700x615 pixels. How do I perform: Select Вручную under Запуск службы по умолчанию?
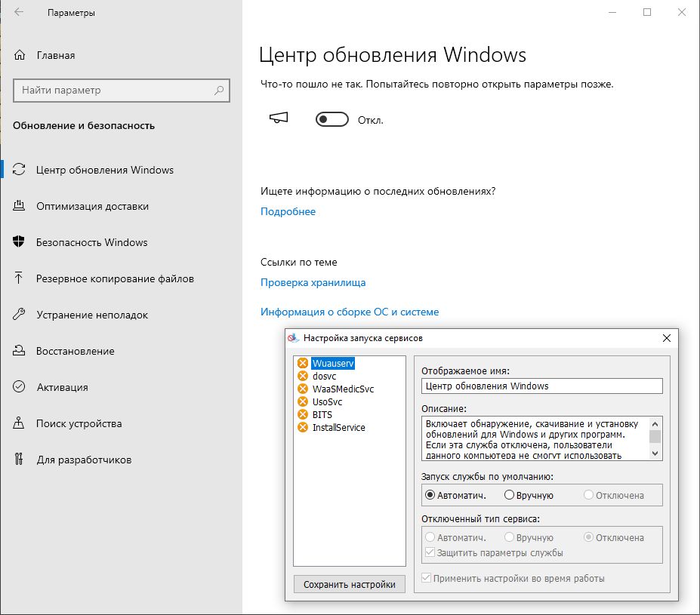click(529, 495)
